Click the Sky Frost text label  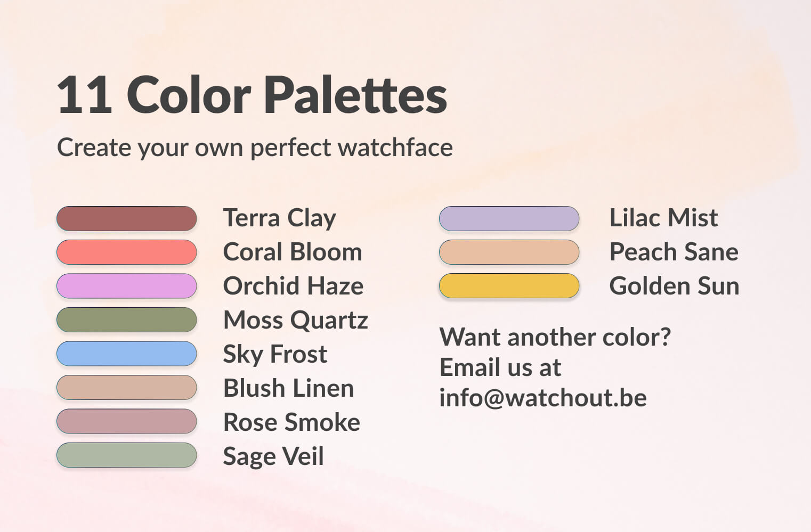point(275,354)
